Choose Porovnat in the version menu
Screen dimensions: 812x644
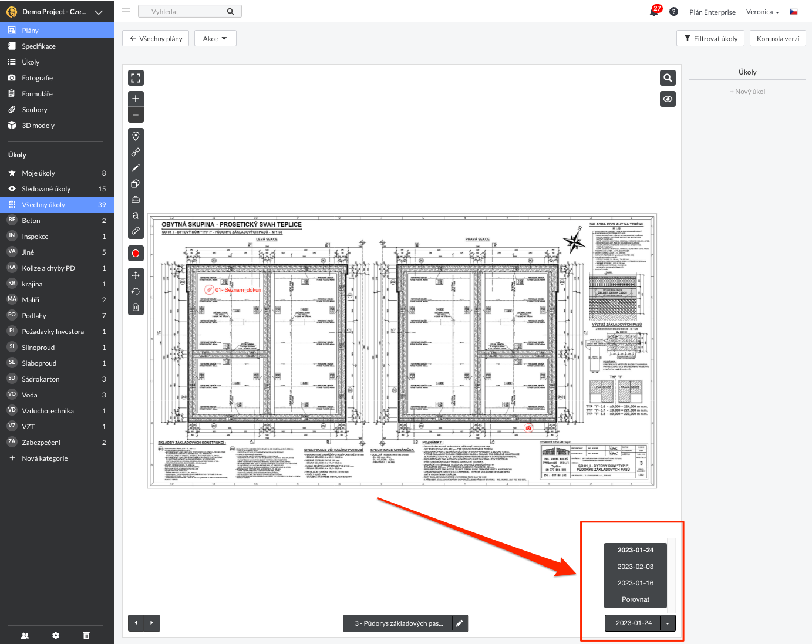coord(635,599)
